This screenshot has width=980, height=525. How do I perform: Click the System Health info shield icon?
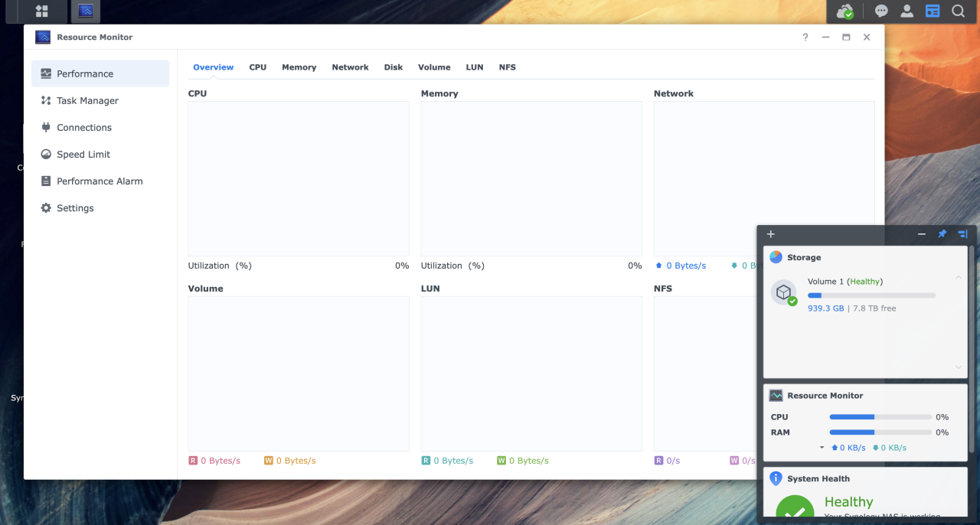776,478
